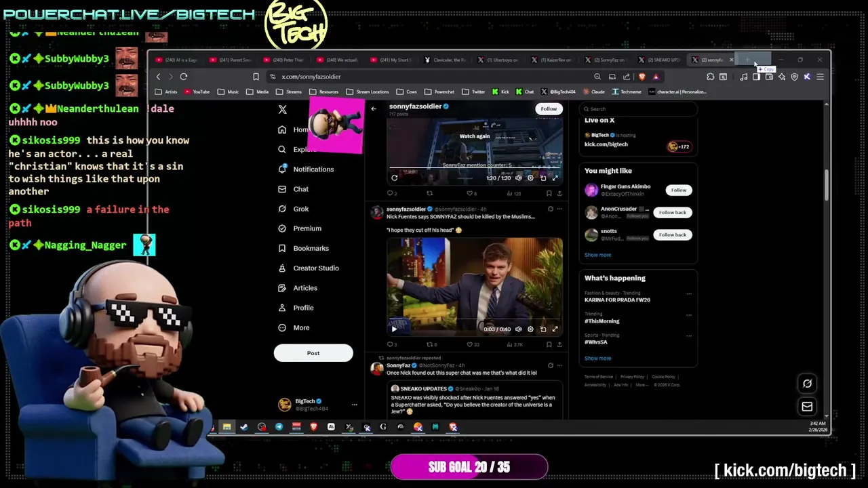Enter fullscreen on the first video
Image resolution: width=868 pixels, height=488 pixels.
click(555, 178)
